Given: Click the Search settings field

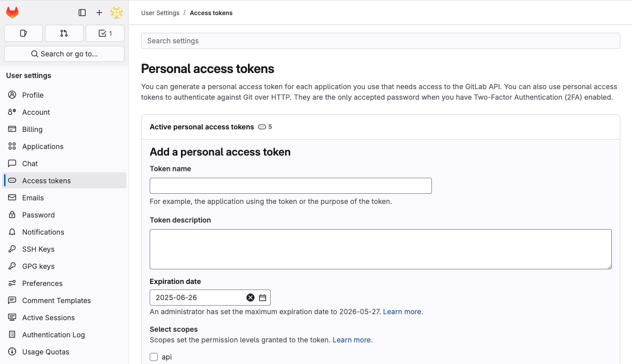Looking at the screenshot, I should pyautogui.click(x=380, y=41).
